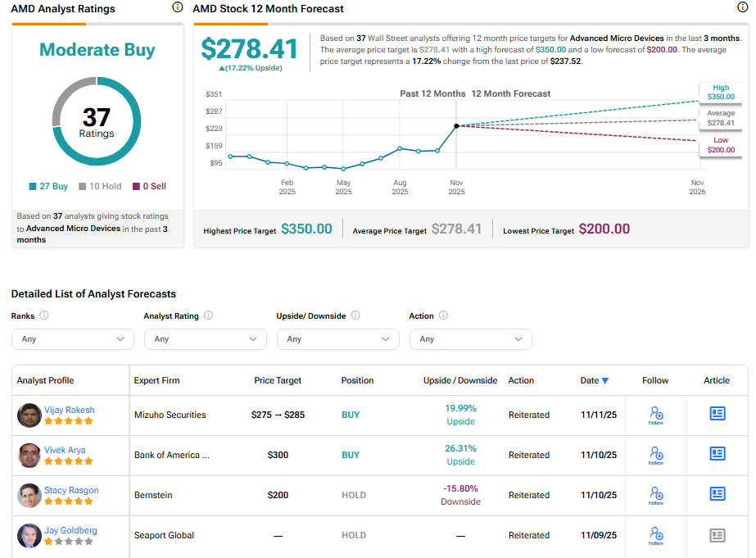
Task: Open Vijay Rakesh's analyst profile link
Action: click(x=69, y=410)
